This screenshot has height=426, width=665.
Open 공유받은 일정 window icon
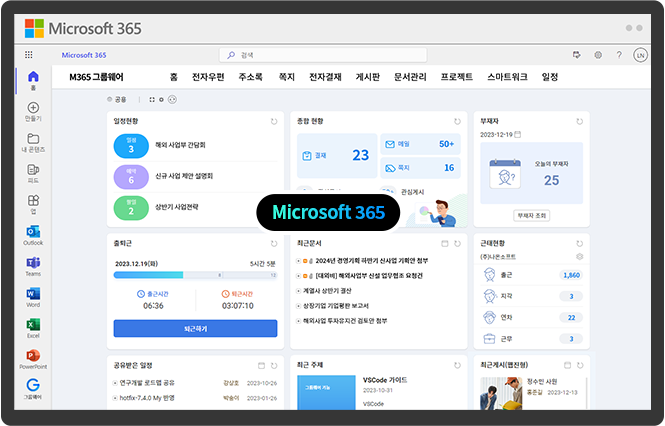261,366
